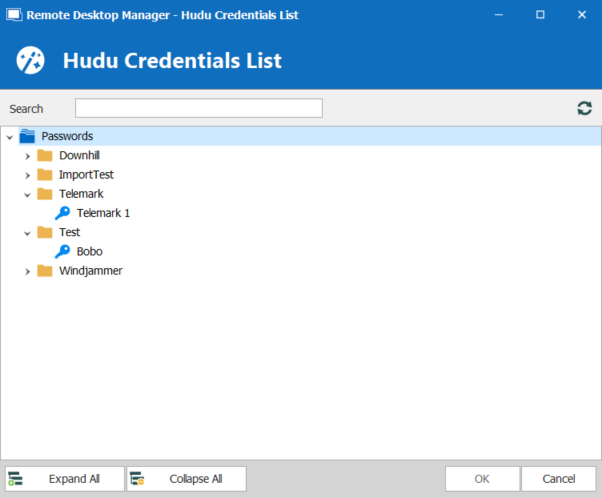
Task: Click the Hudu palette icon in header
Action: pyautogui.click(x=31, y=60)
